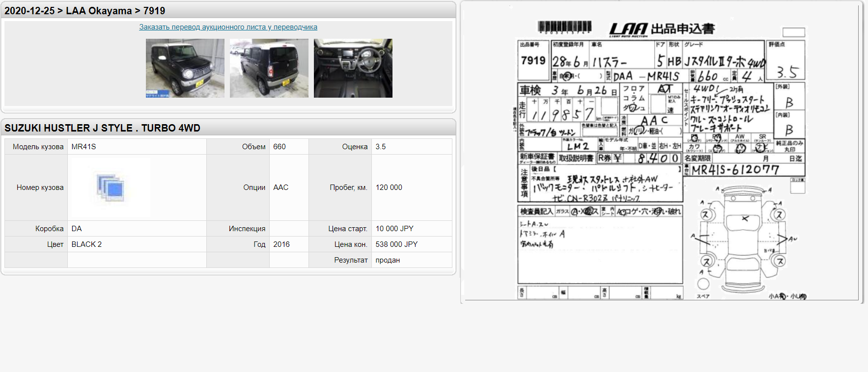This screenshot has height=372, width=868.
Task: Click the Цена кон. label
Action: tap(351, 244)
